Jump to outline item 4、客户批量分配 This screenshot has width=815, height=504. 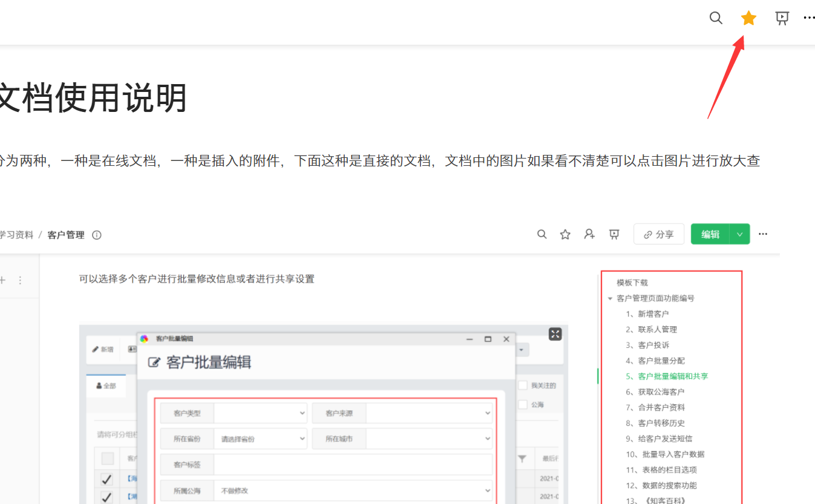pyautogui.click(x=655, y=361)
